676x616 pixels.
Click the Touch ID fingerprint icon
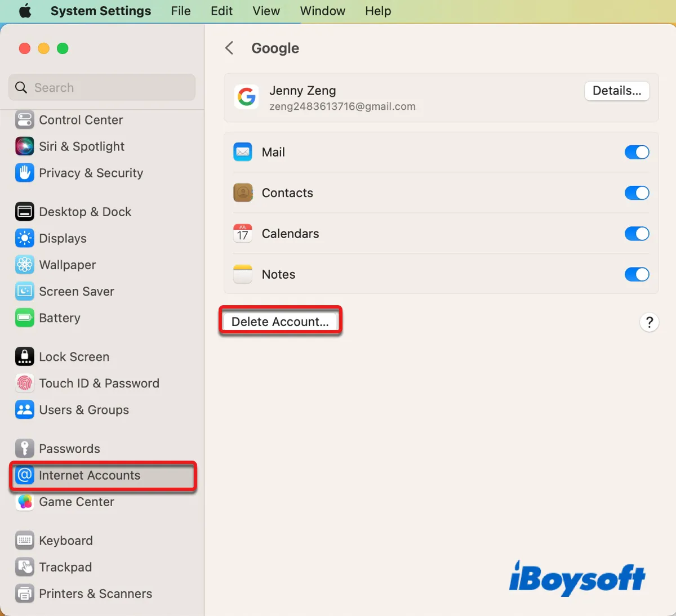click(x=24, y=383)
